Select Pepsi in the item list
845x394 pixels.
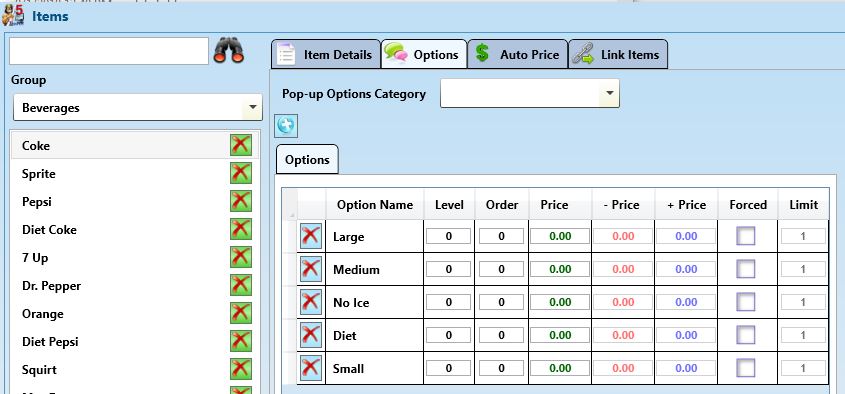tap(135, 202)
